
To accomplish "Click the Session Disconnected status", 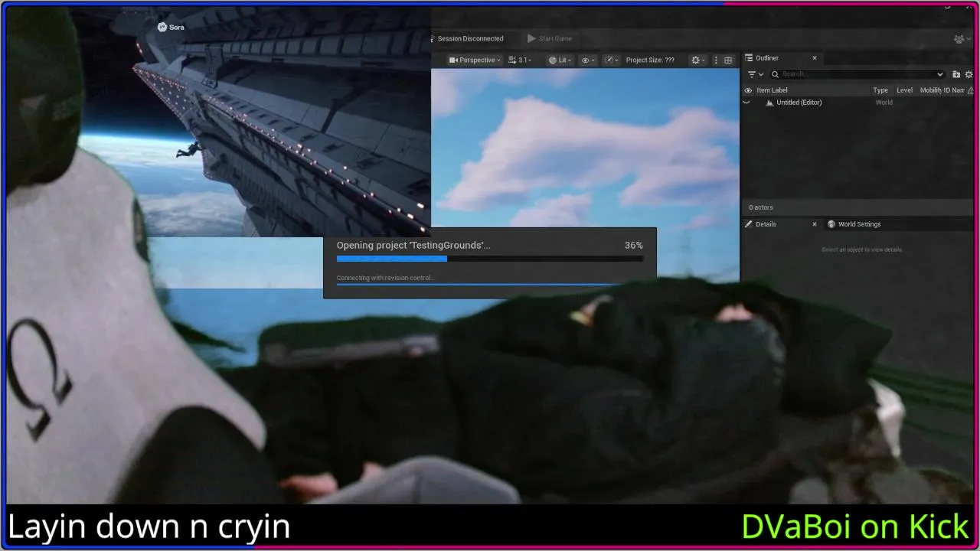I will [469, 38].
